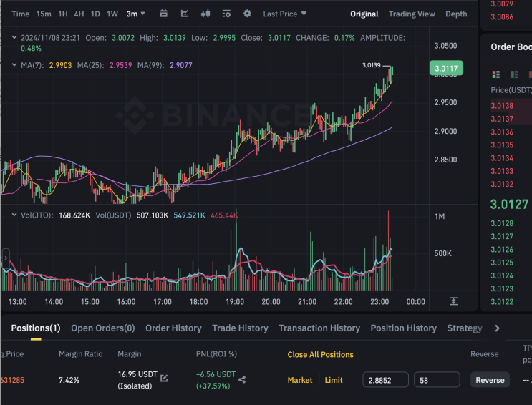
Task: Open the candlestick chart style icon
Action: point(205,14)
